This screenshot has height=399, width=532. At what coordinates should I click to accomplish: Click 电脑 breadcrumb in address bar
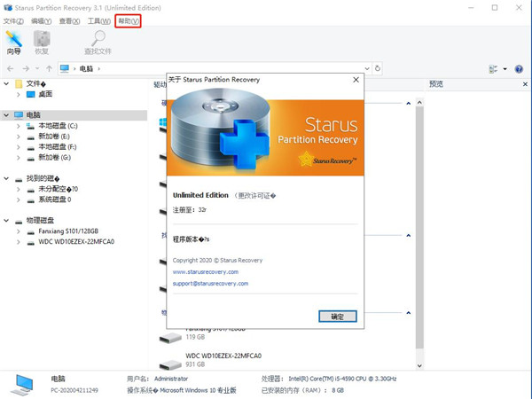coord(86,68)
